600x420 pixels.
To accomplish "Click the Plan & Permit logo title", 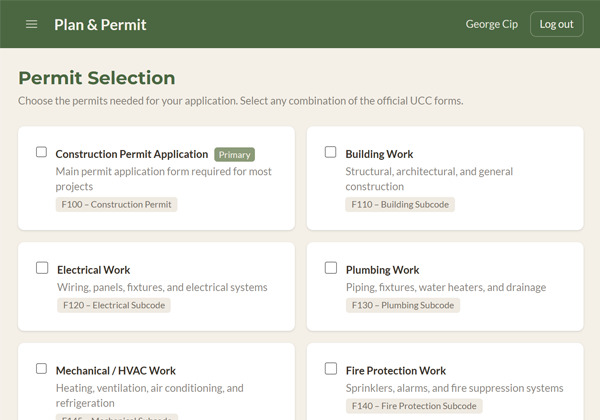I will point(100,25).
